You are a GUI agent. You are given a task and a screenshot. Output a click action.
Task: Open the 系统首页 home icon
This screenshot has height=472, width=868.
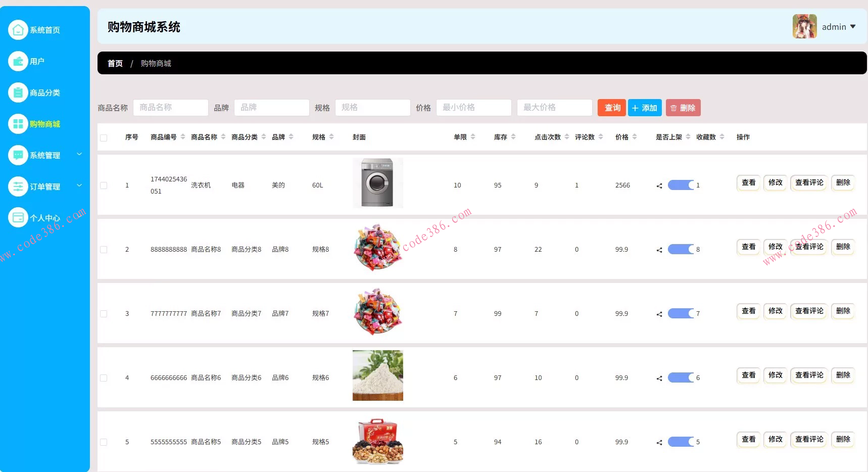click(x=18, y=29)
